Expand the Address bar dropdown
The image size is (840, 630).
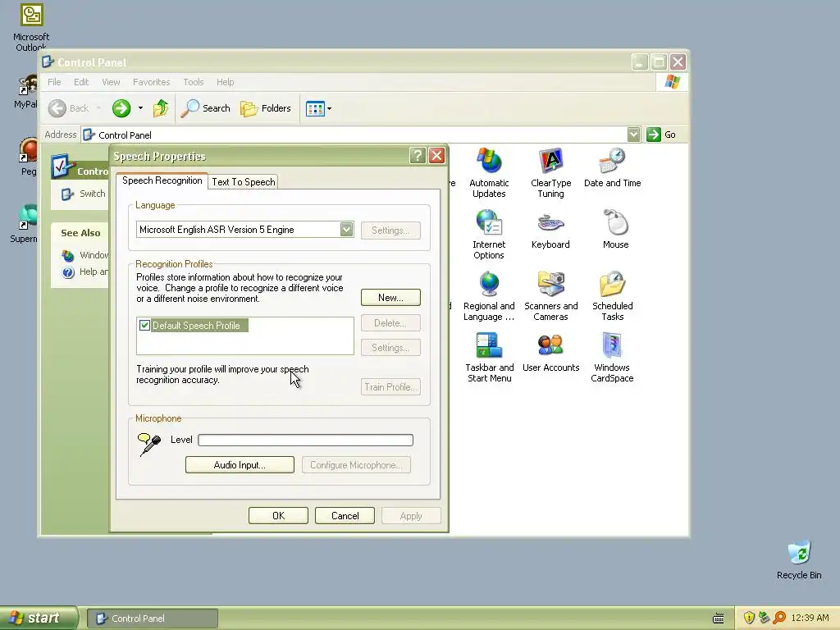(633, 135)
